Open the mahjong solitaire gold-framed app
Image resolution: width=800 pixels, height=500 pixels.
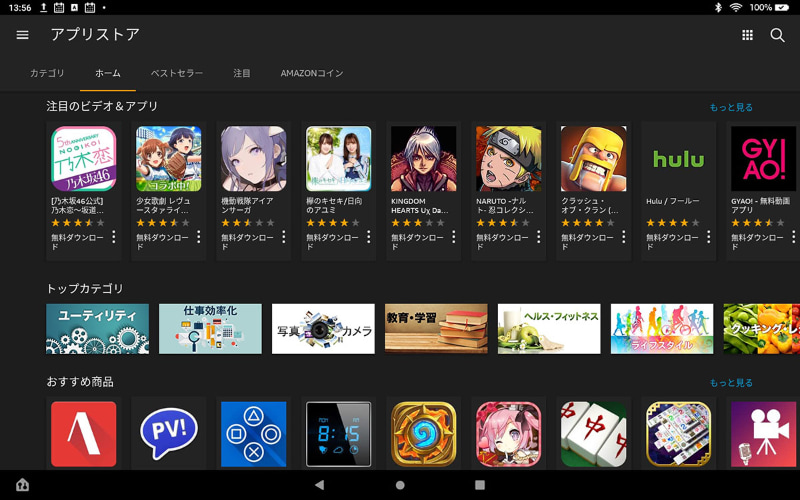pos(679,434)
